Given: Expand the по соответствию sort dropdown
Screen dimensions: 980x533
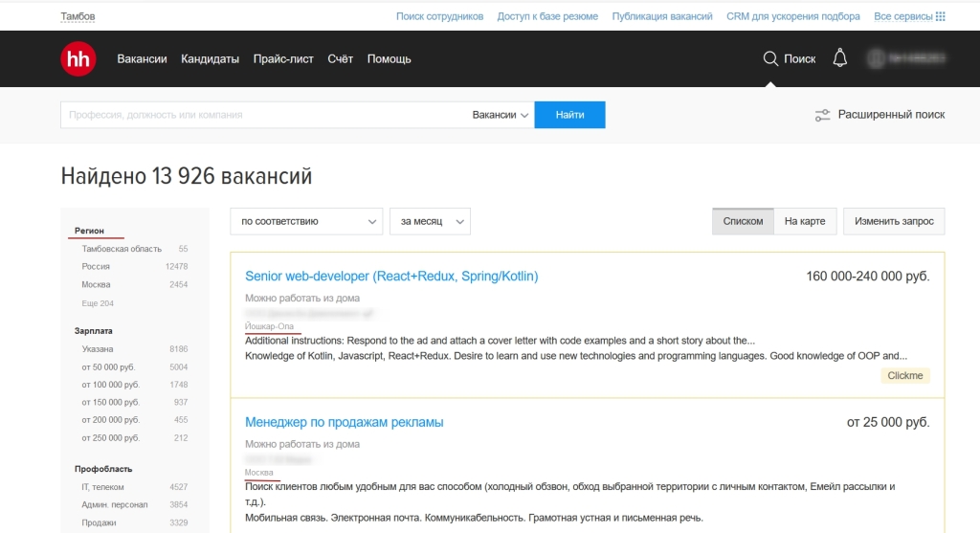Looking at the screenshot, I should pyautogui.click(x=305, y=221).
